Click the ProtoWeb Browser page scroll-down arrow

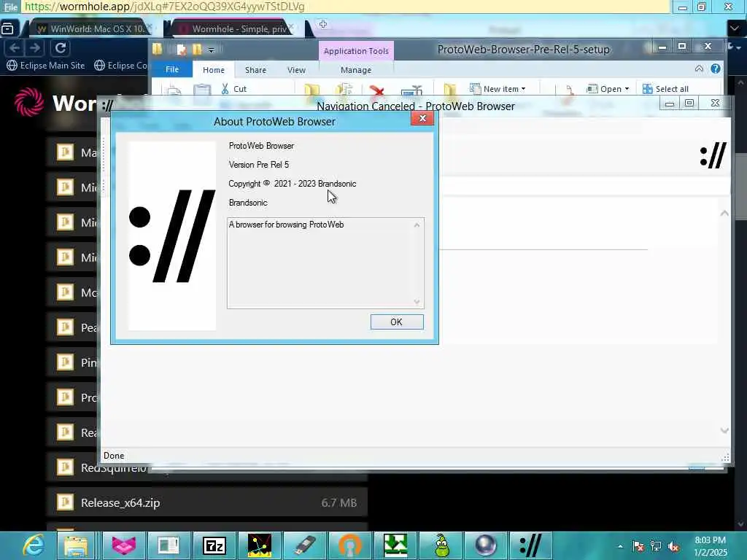[x=724, y=430]
